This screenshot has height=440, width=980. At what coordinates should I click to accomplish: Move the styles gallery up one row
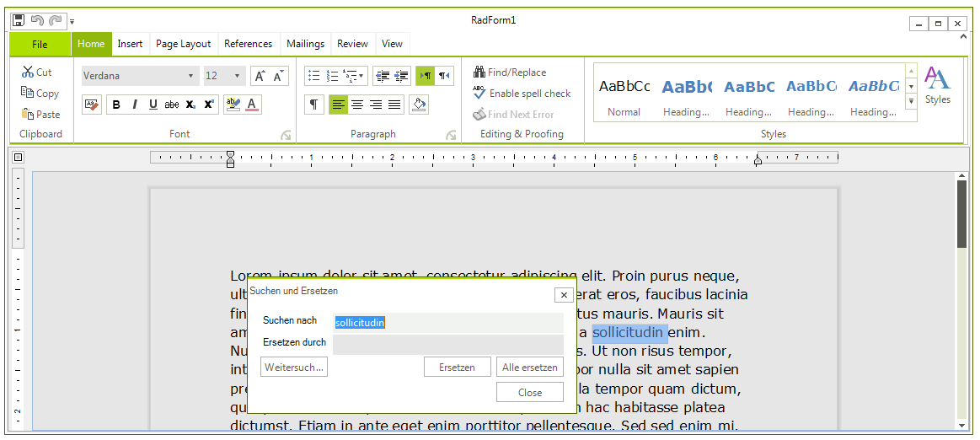click(x=911, y=71)
